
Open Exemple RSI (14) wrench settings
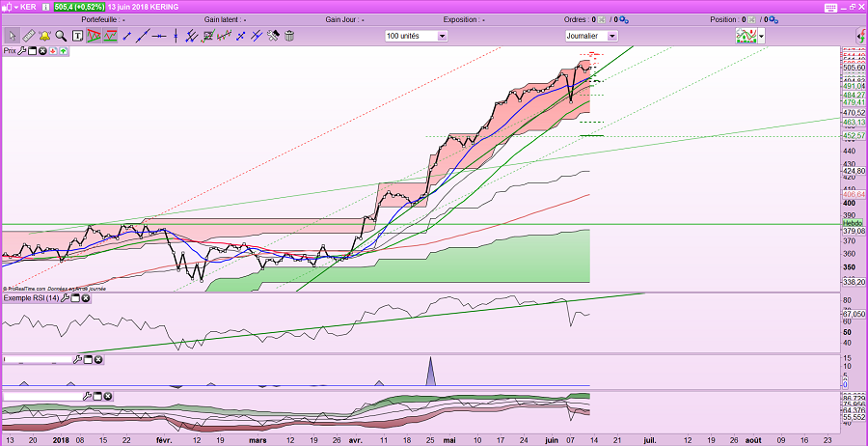[x=65, y=298]
